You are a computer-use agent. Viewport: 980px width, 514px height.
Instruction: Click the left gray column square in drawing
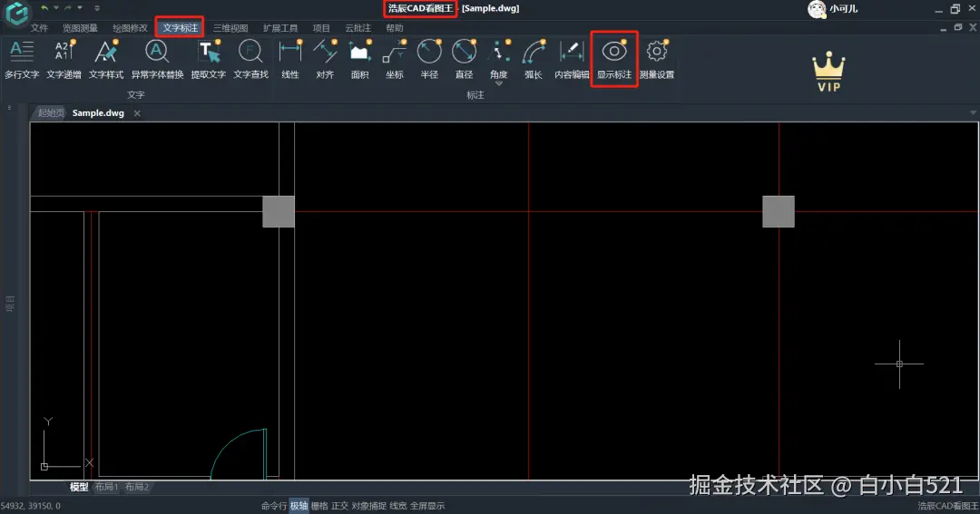(x=279, y=212)
